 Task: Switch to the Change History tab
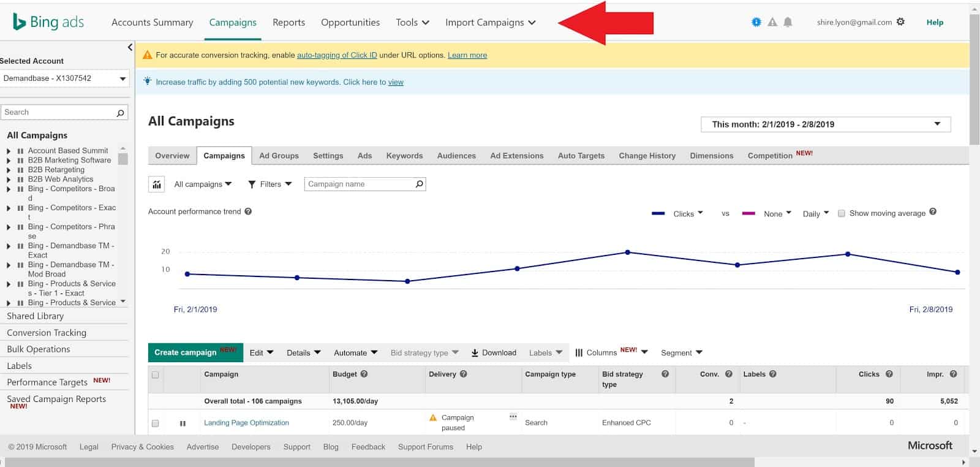(x=647, y=156)
